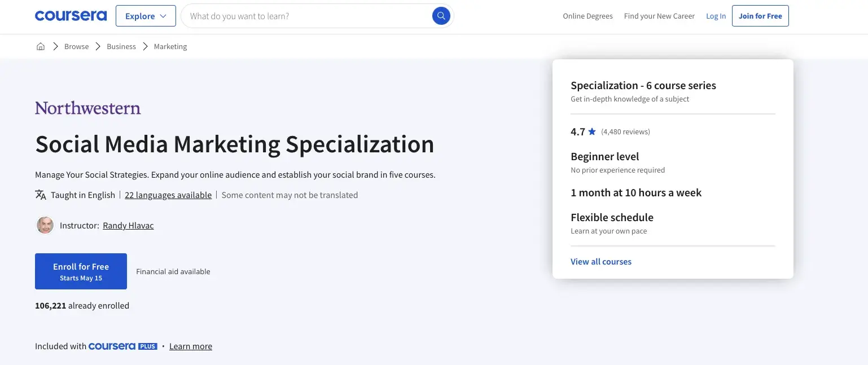Open the 22 languages available list
This screenshot has width=868, height=365.
click(x=168, y=195)
